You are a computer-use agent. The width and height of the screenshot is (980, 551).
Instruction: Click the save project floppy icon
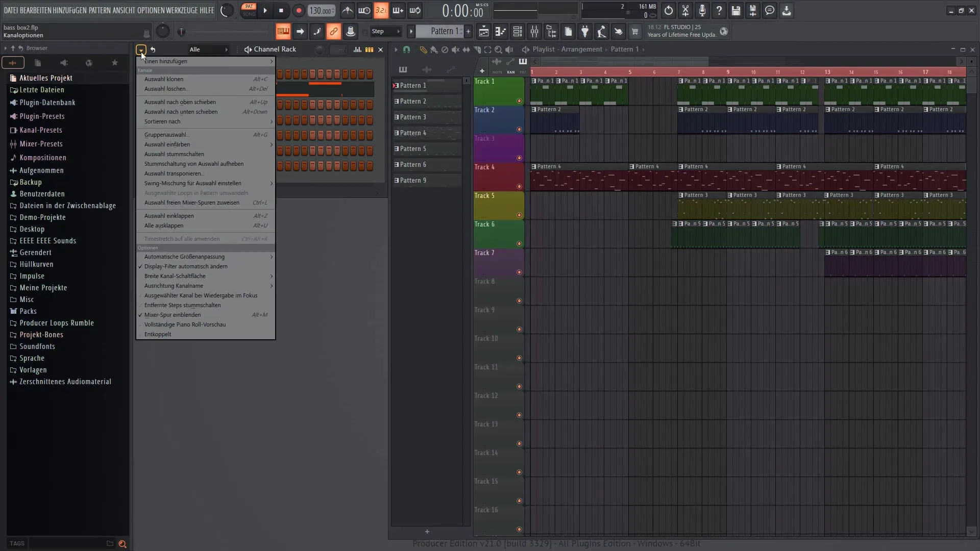(x=736, y=10)
